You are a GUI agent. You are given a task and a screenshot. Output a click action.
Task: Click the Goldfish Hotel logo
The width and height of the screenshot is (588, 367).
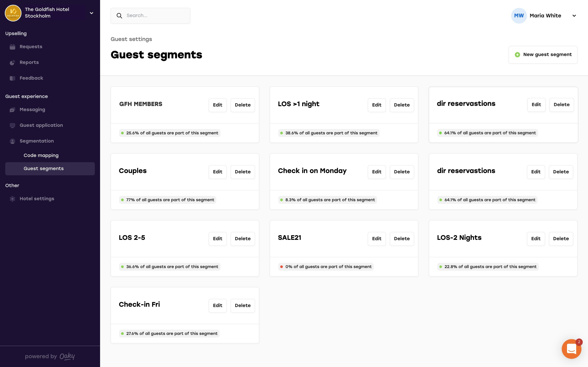pyautogui.click(x=13, y=13)
